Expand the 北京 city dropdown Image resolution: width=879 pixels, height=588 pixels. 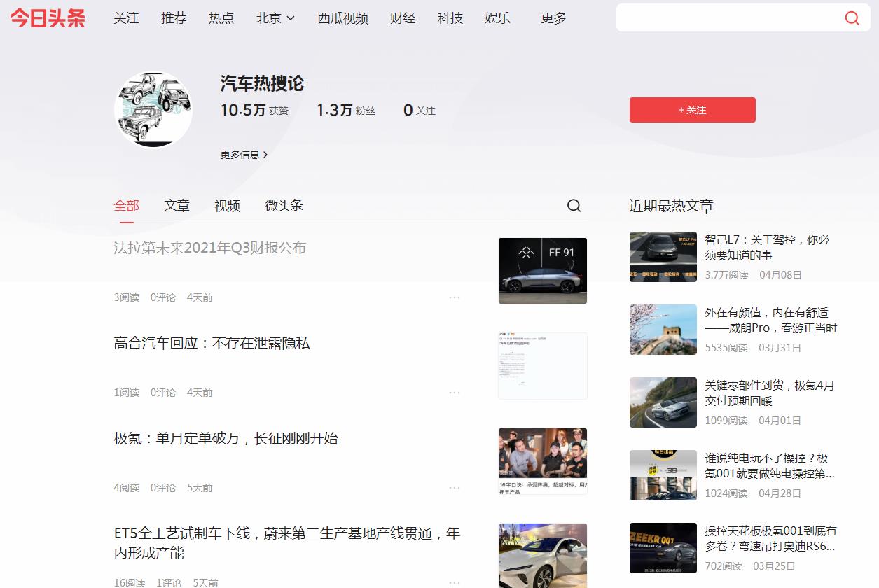[x=275, y=18]
